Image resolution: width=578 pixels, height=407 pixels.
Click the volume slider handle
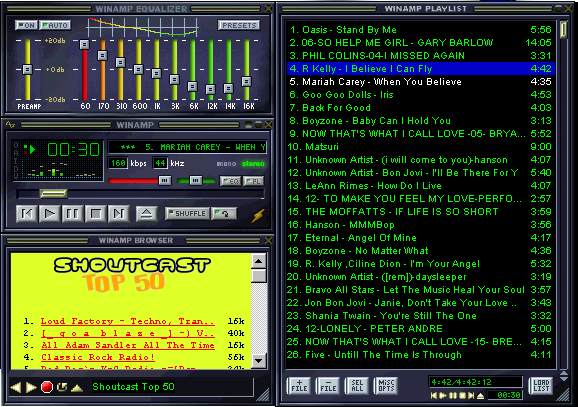point(165,180)
